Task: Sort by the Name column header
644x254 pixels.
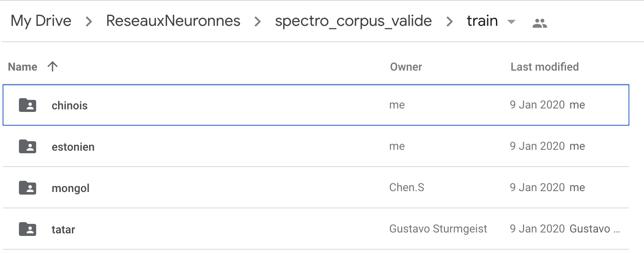Action: point(23,67)
